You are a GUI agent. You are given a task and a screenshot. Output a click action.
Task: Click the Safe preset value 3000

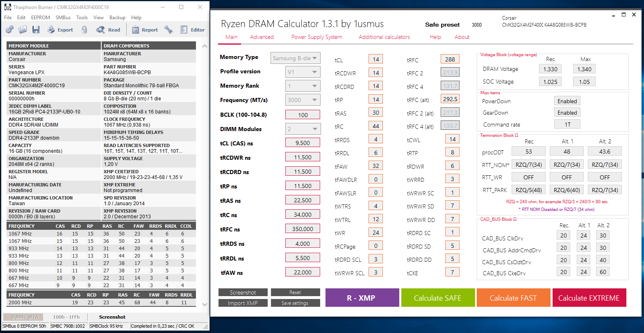tap(477, 25)
